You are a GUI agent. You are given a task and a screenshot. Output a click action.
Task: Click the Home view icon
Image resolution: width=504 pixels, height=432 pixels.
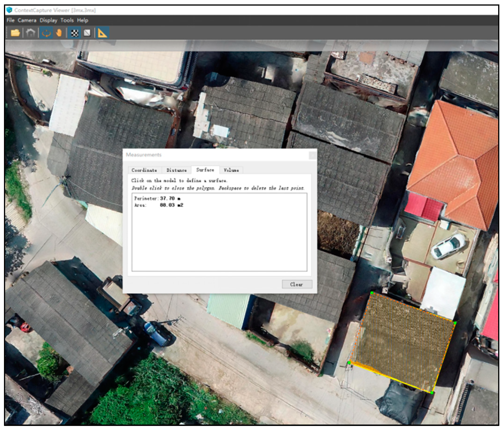31,33
